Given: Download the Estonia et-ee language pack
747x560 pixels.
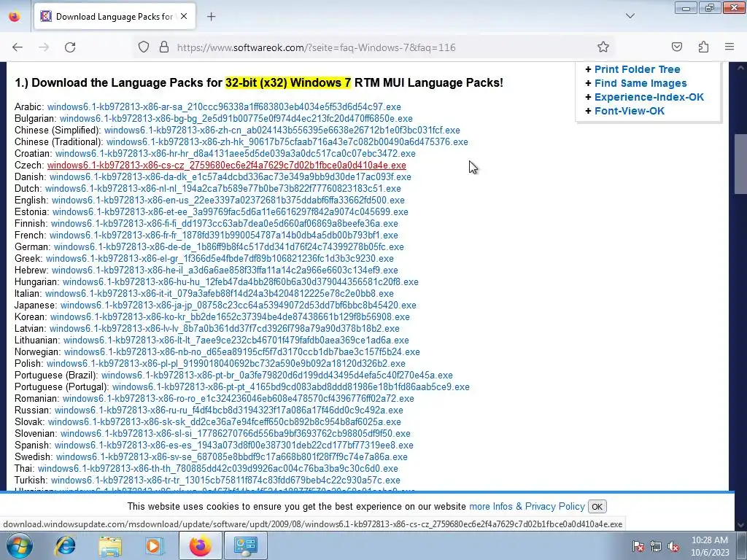Looking at the screenshot, I should click(230, 212).
